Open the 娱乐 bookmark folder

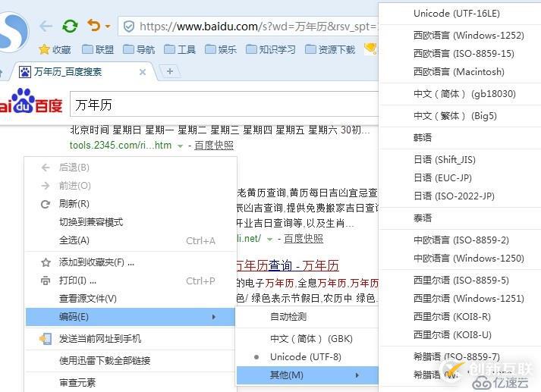point(221,49)
